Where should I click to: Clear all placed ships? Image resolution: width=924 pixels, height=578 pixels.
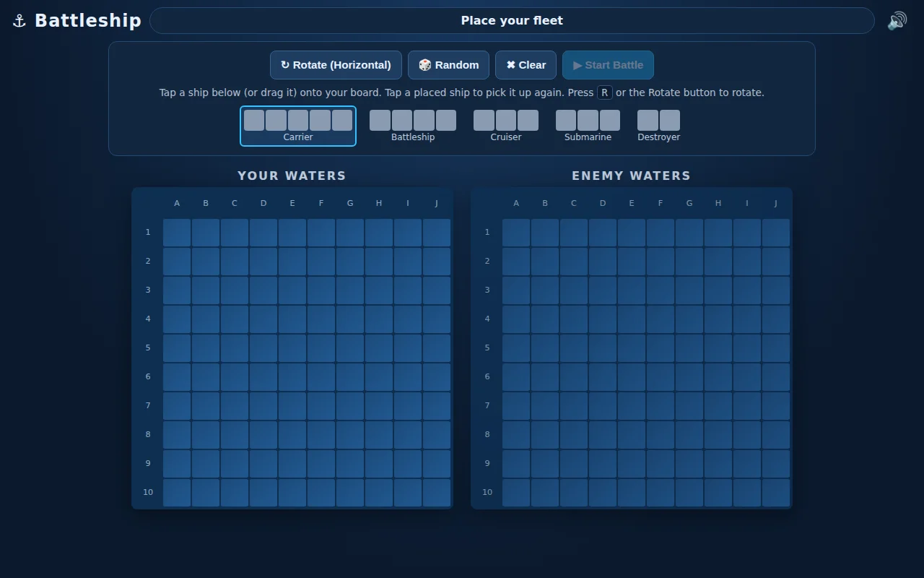point(526,65)
